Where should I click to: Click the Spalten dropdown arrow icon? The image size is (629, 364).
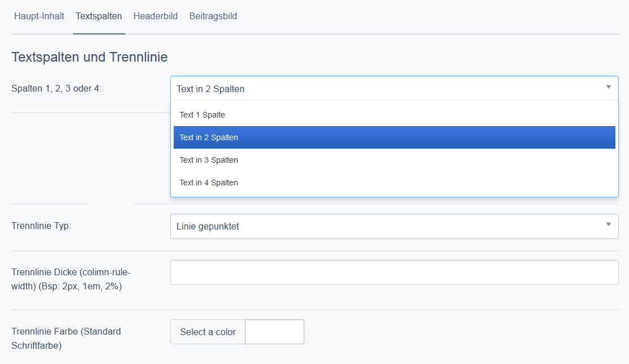click(609, 88)
